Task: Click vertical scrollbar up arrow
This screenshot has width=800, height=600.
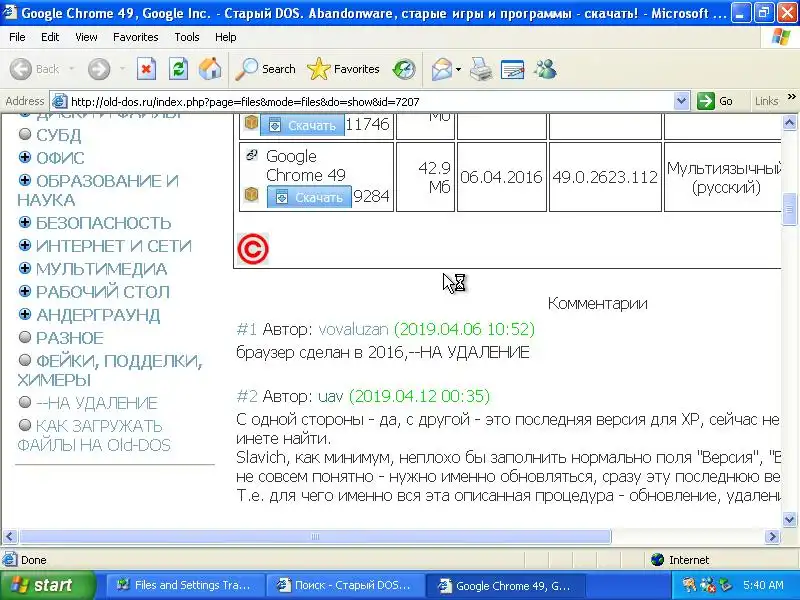Action: point(789,122)
